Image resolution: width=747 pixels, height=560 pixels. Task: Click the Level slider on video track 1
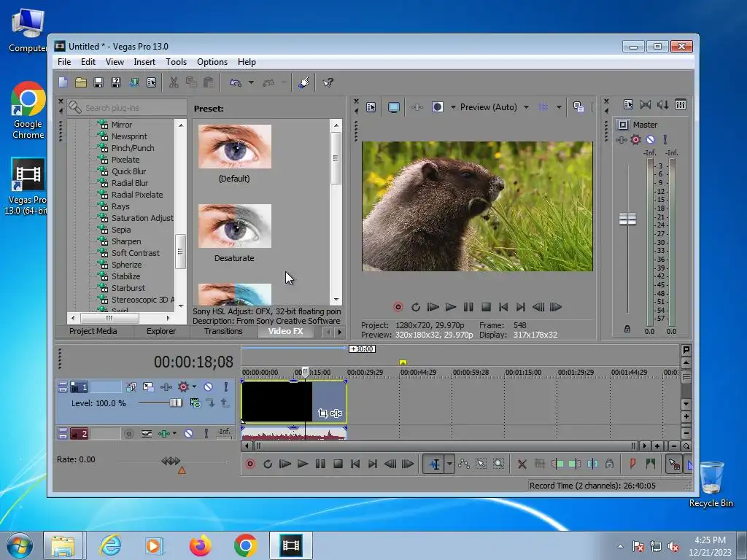[x=176, y=403]
